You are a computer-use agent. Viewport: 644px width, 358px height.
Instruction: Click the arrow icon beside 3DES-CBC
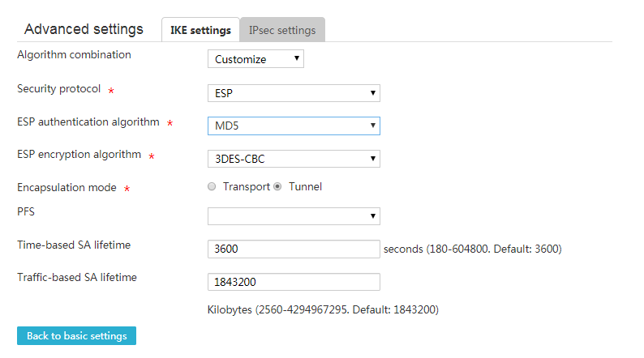click(373, 159)
